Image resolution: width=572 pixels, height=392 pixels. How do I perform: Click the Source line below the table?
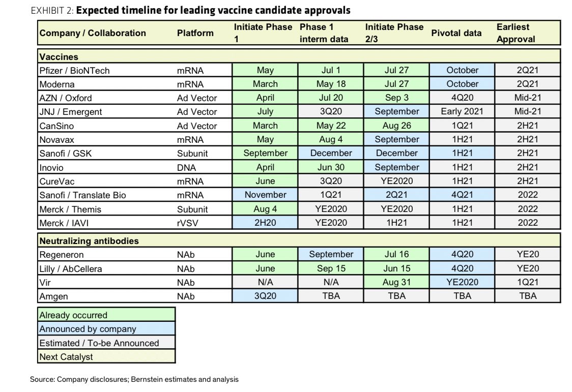(134, 379)
